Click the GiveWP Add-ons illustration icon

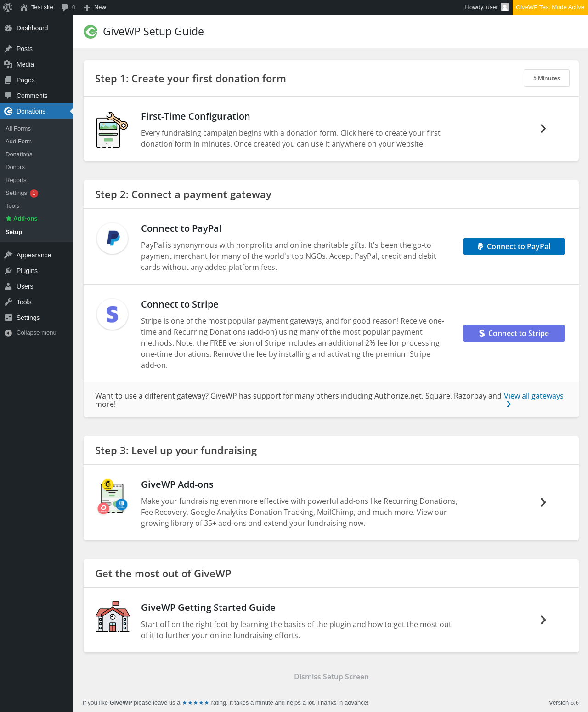point(113,496)
